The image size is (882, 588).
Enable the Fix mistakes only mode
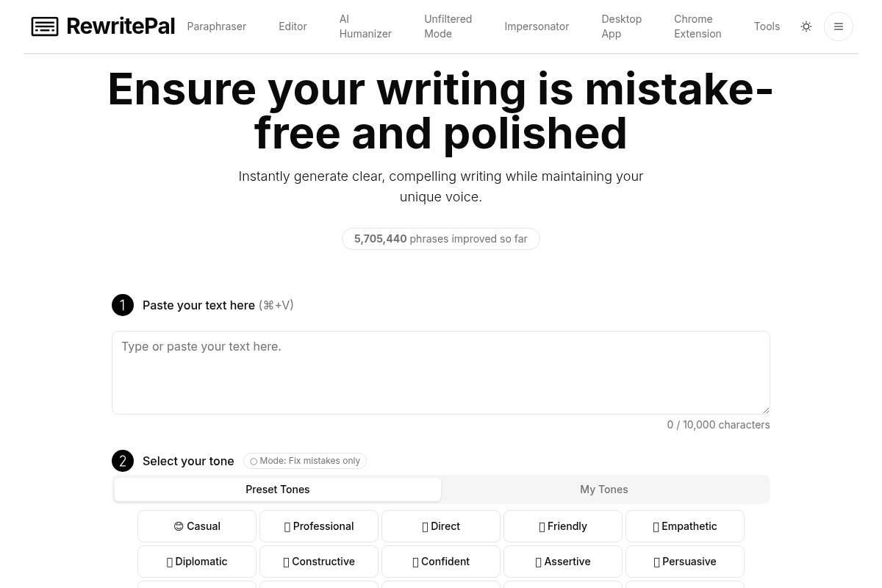pos(304,461)
